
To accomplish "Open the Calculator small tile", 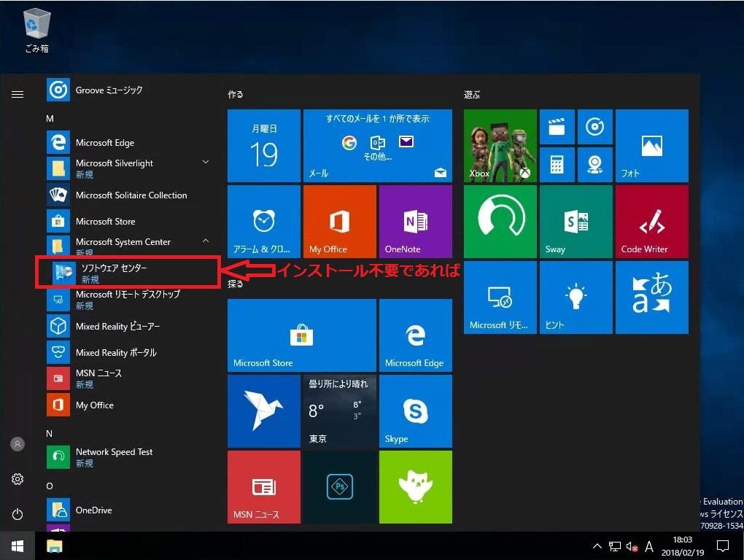I will [x=557, y=165].
